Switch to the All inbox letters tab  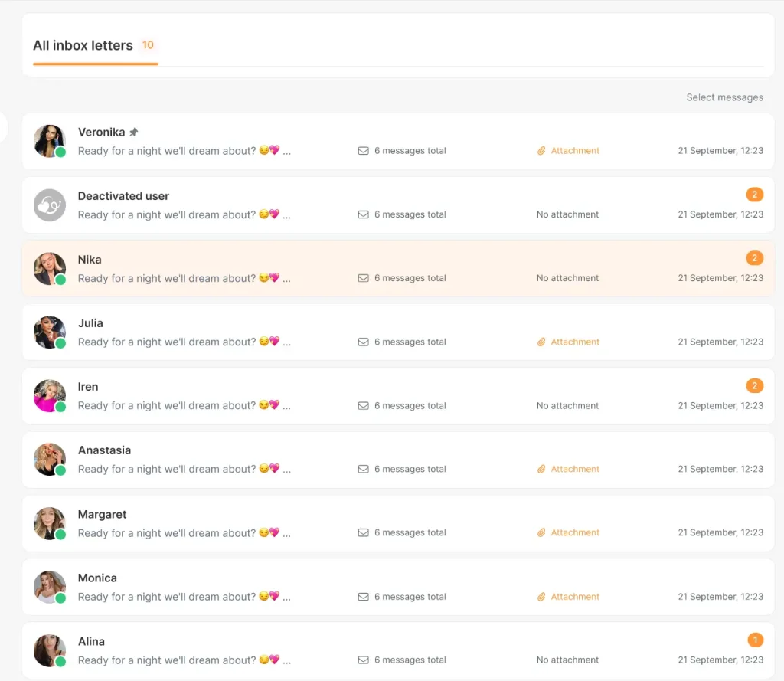point(83,45)
